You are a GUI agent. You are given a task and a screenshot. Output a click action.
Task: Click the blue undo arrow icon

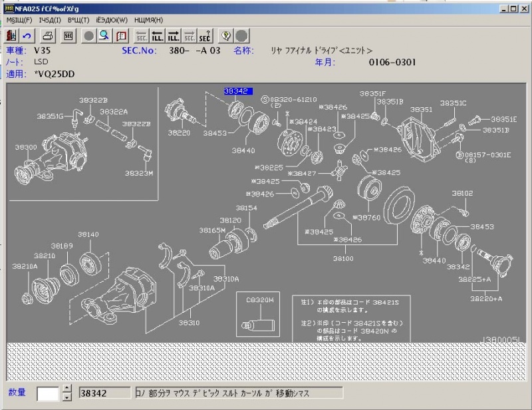point(27,35)
